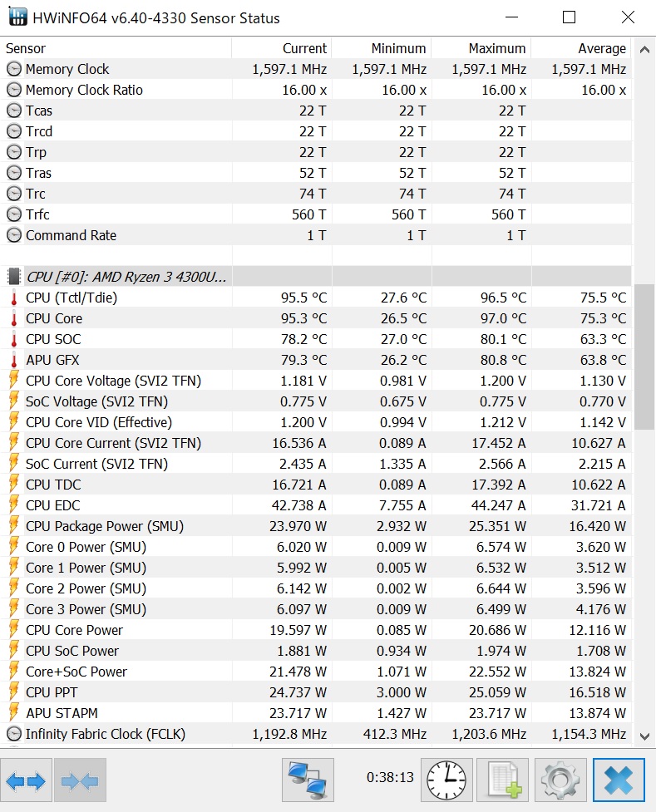
Task: Open sensor settings gear icon
Action: (560, 780)
